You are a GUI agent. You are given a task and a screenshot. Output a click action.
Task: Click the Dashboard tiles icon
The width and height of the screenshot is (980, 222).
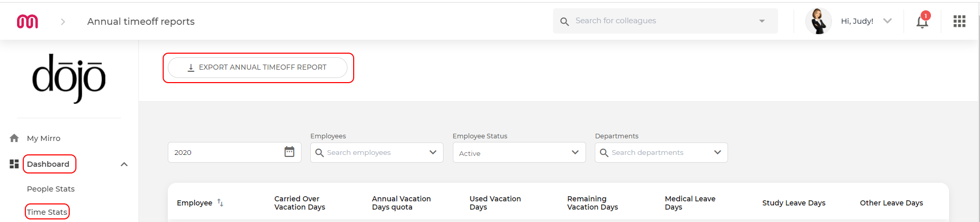pyautogui.click(x=14, y=164)
